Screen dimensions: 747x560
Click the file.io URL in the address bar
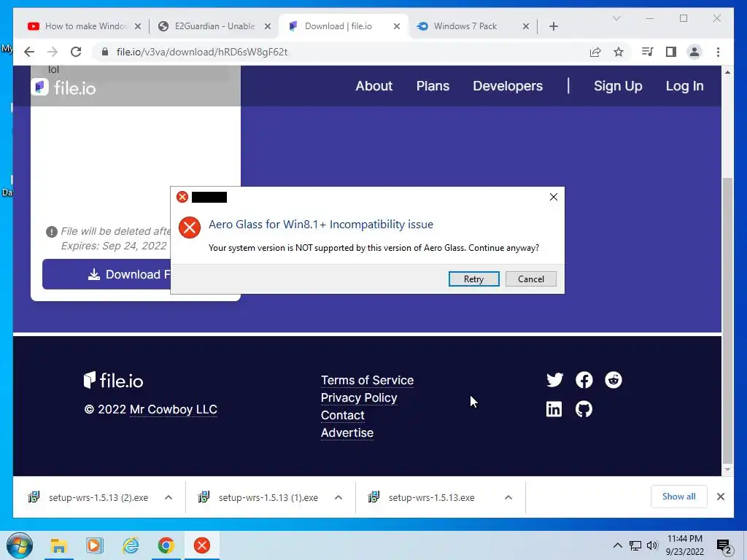point(202,52)
